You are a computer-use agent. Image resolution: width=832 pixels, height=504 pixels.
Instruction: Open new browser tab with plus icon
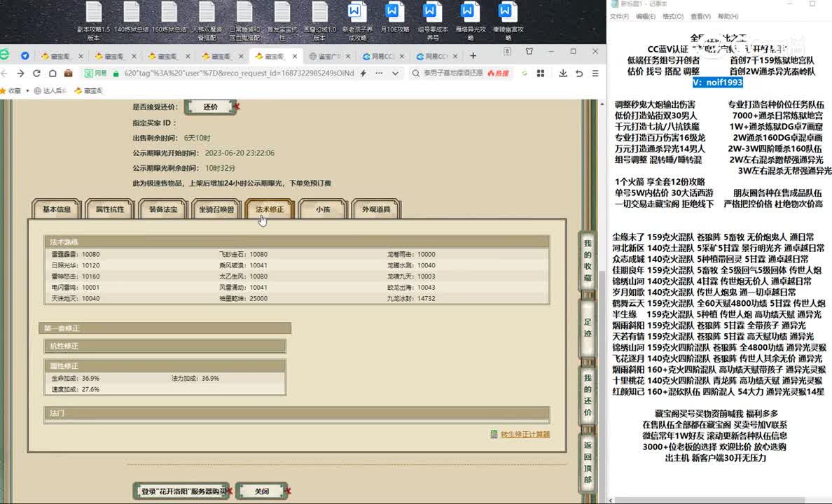pyautogui.click(x=473, y=56)
